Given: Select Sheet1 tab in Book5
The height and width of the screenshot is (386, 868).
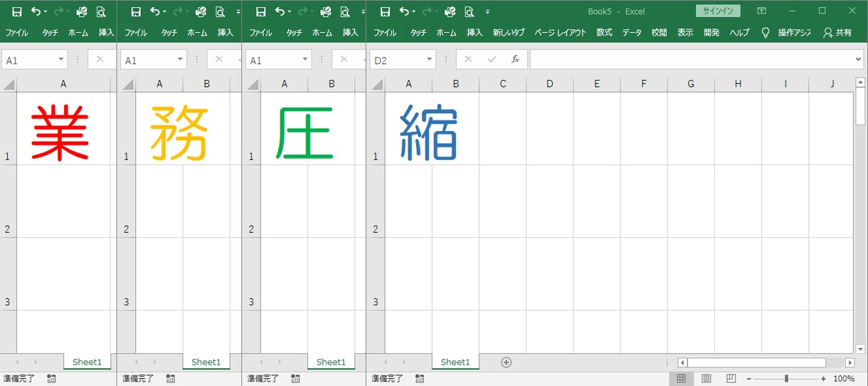Looking at the screenshot, I should click(455, 362).
